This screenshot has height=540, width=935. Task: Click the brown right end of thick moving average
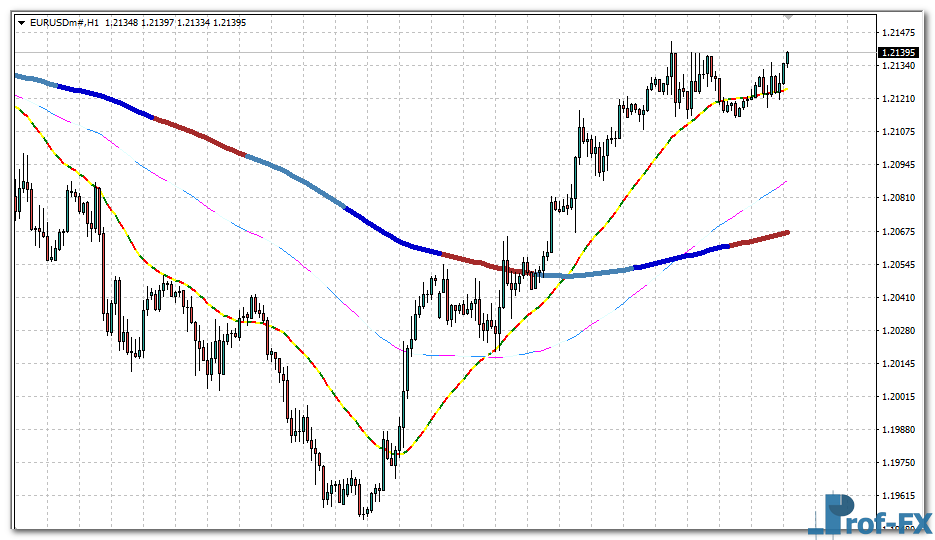coord(784,233)
